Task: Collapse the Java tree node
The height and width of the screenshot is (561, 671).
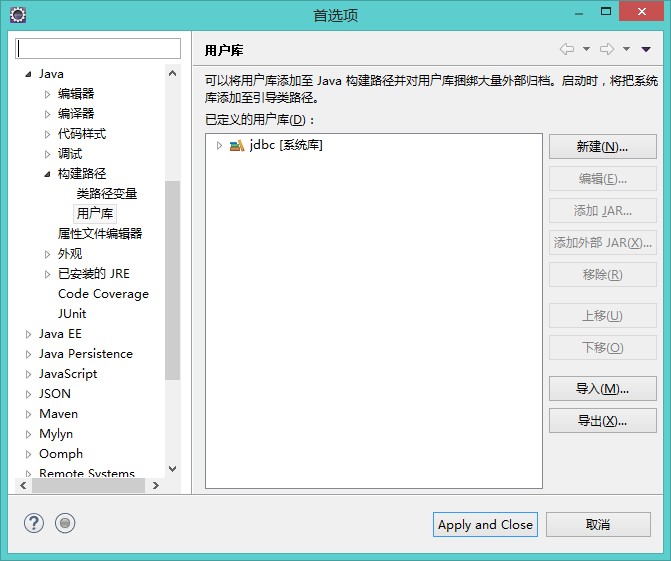Action: 28,74
